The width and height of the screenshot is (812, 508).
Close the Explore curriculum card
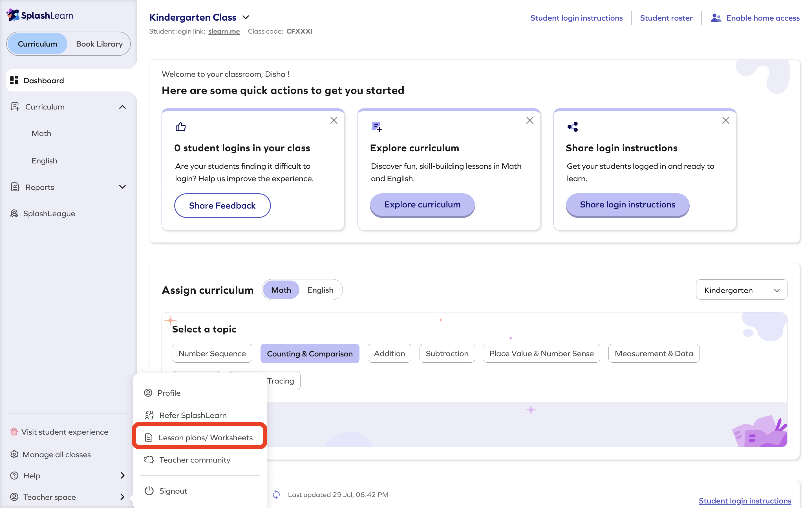click(530, 120)
